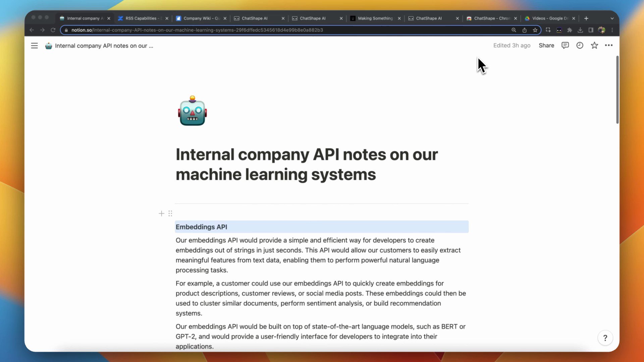Switch to the RSS Capabilities tab
Screen dimensions: 644x362
[x=141, y=18]
